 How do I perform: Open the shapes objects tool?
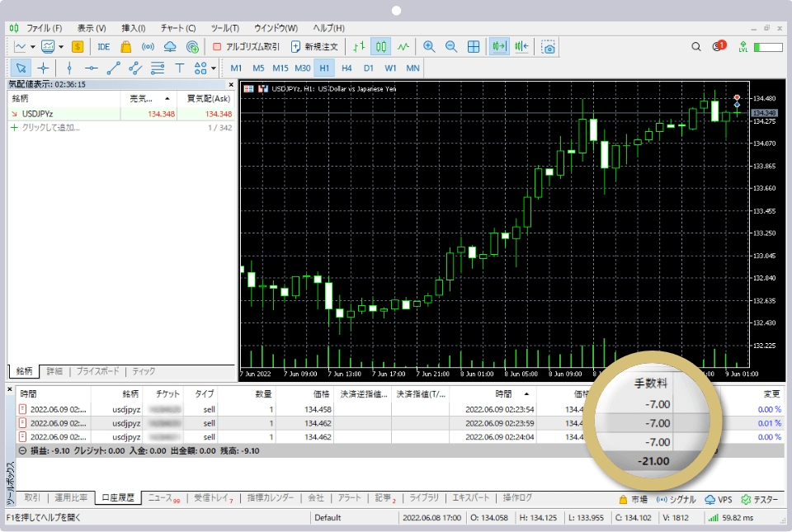[x=200, y=68]
